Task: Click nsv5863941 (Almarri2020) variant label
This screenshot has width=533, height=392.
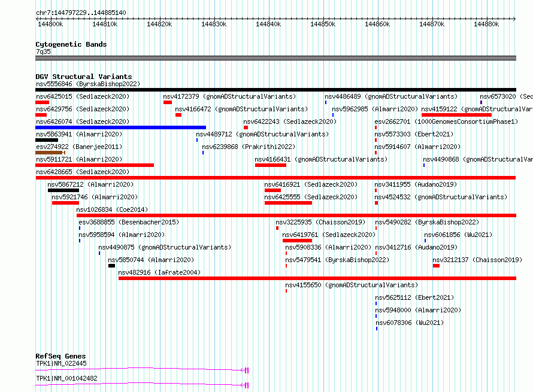Action: coord(79,134)
